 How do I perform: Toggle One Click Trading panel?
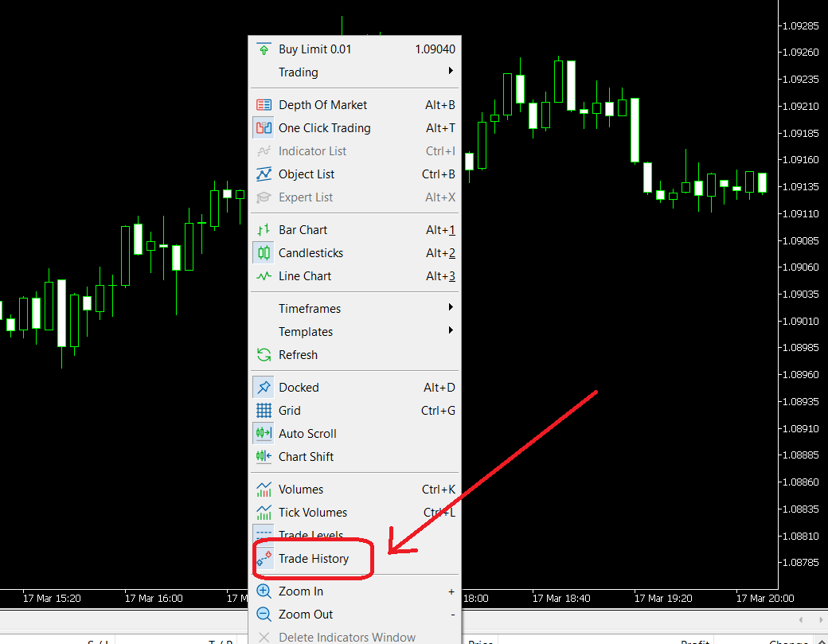point(324,128)
